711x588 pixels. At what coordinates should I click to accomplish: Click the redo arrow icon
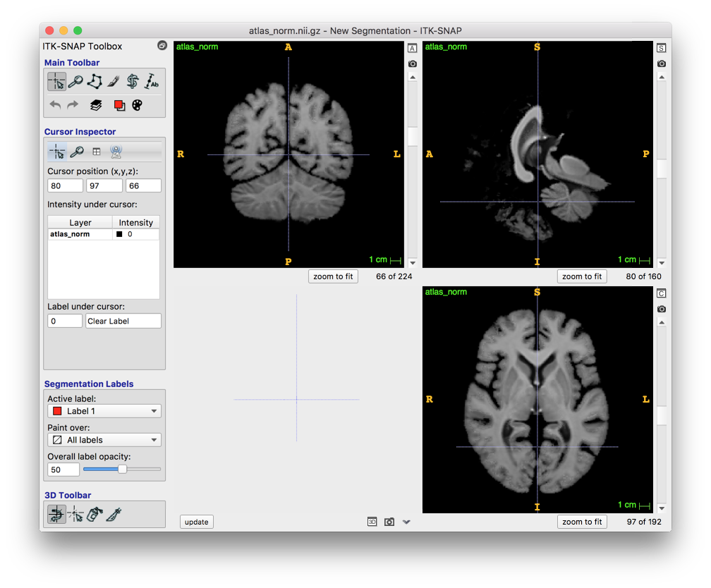pos(73,105)
